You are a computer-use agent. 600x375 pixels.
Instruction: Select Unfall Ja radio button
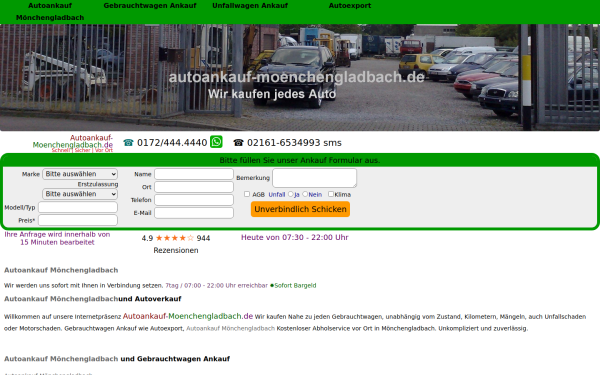point(290,194)
